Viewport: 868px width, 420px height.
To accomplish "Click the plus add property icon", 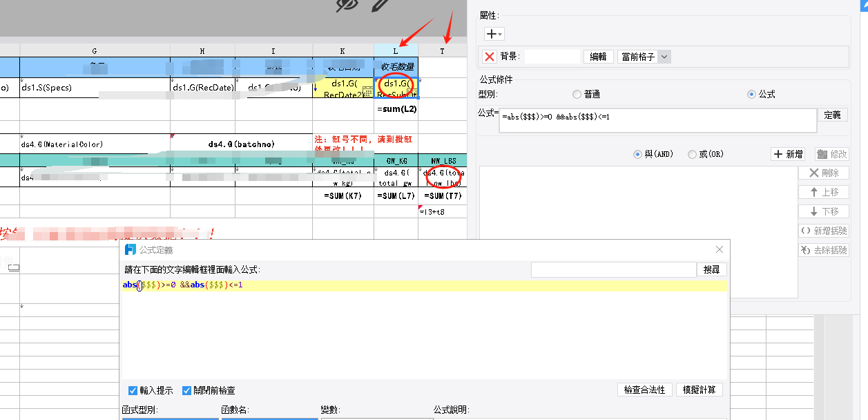I will click(x=490, y=33).
